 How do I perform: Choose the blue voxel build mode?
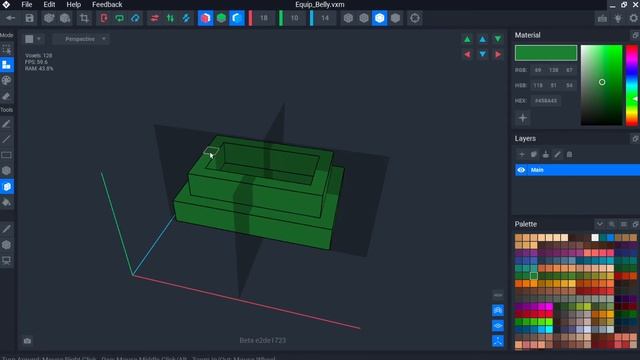tap(7, 65)
